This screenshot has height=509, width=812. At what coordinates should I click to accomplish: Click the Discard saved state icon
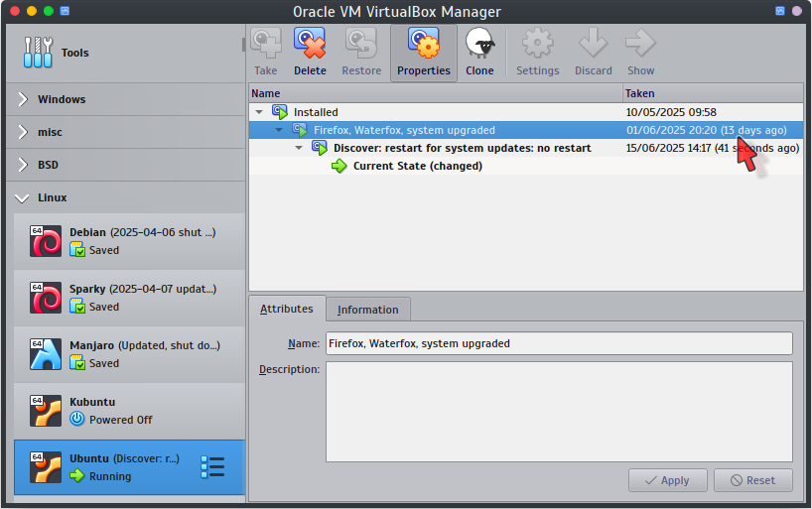click(593, 44)
